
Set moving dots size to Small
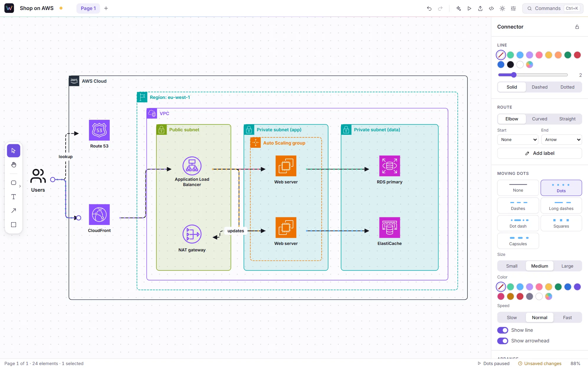512,266
